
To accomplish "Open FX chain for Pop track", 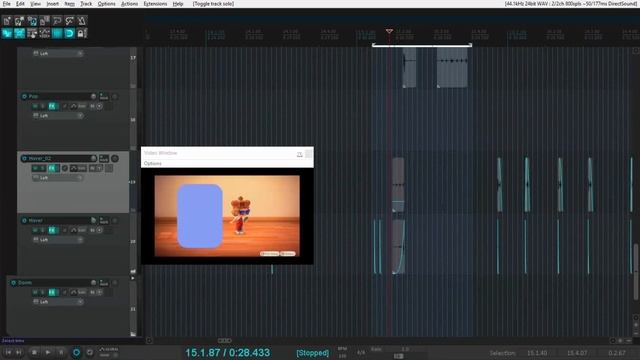I will [x=52, y=106].
